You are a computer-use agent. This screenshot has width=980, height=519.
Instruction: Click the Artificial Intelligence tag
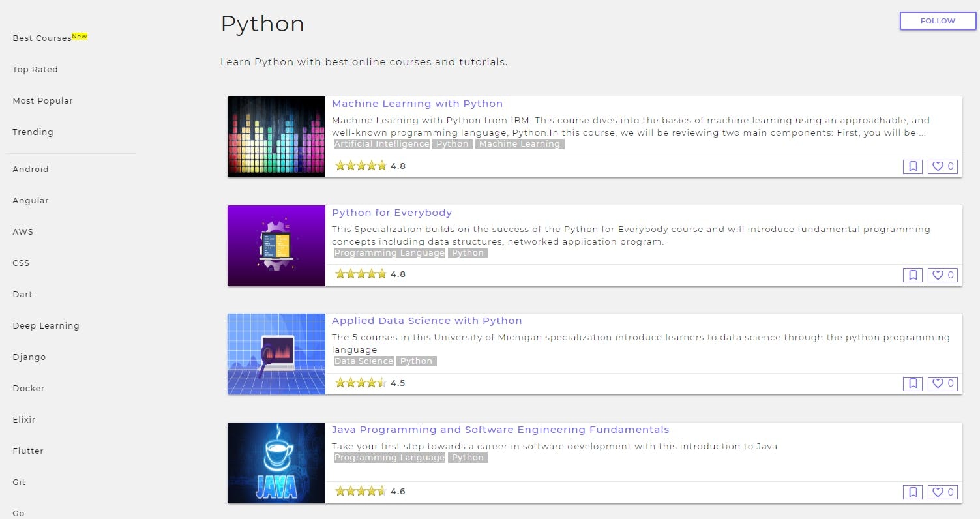click(x=382, y=144)
